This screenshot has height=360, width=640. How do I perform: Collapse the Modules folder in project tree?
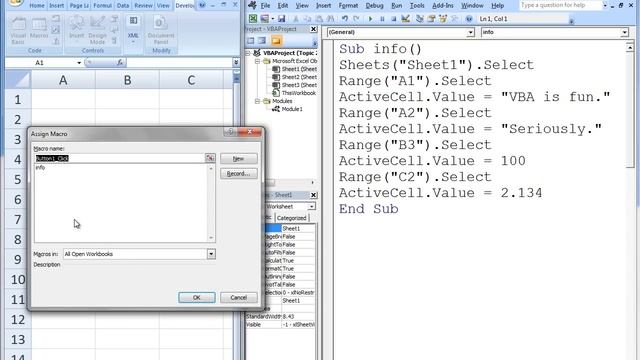tap(258, 101)
